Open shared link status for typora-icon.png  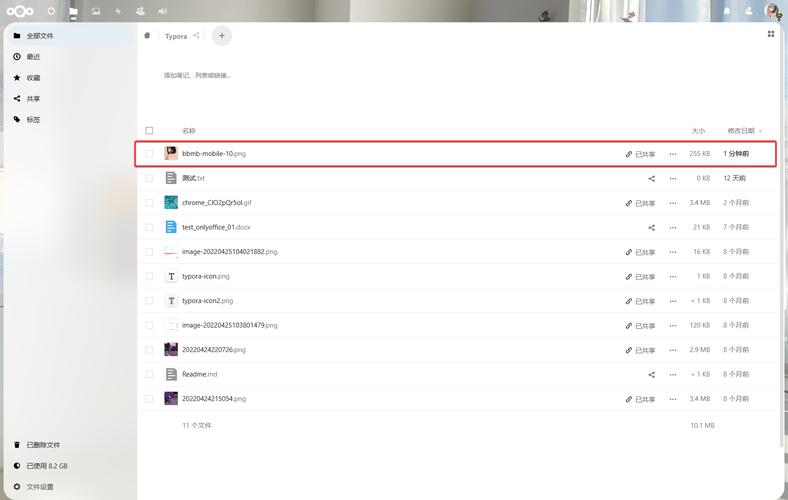point(640,277)
